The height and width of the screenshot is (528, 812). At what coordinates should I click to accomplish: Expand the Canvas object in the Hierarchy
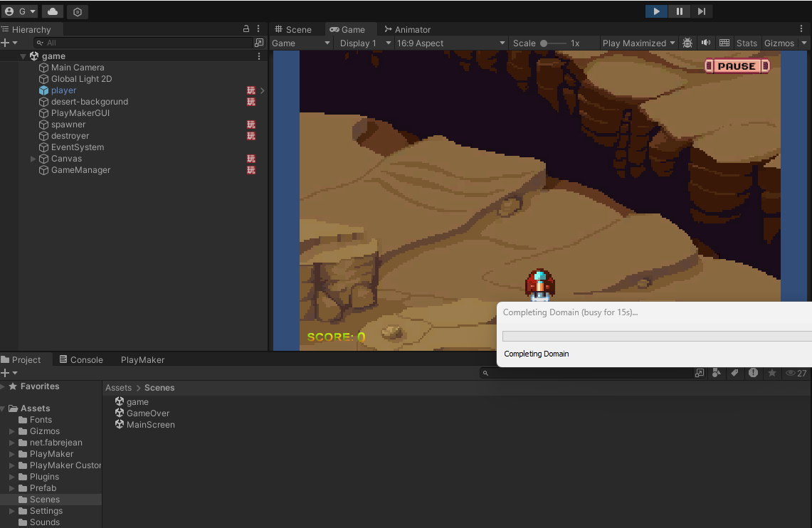33,159
